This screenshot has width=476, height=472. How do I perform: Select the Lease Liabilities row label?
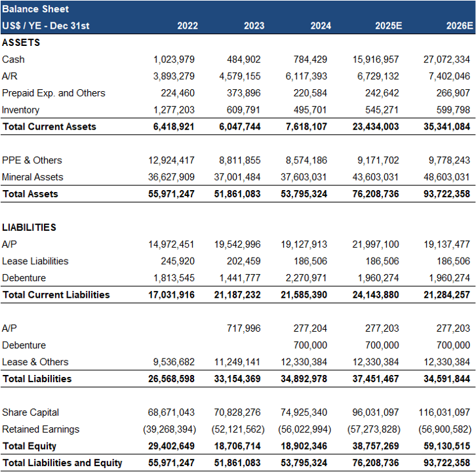pyautogui.click(x=35, y=261)
